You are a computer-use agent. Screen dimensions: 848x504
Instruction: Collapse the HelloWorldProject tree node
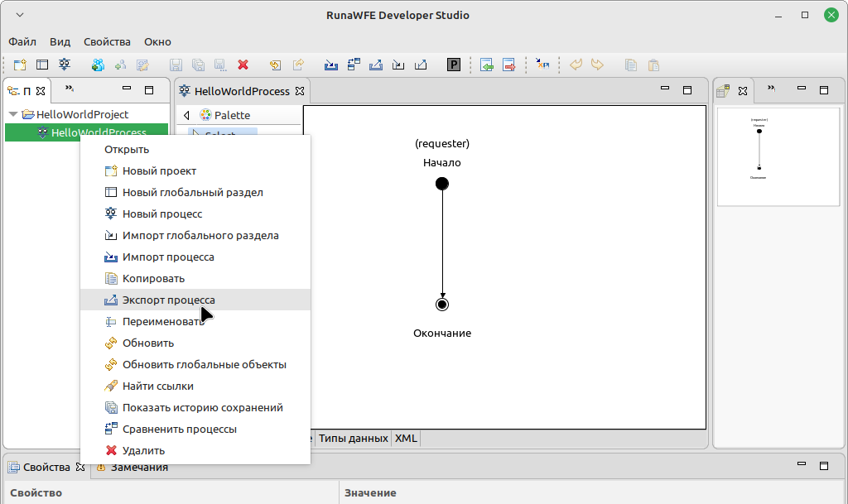pos(13,114)
